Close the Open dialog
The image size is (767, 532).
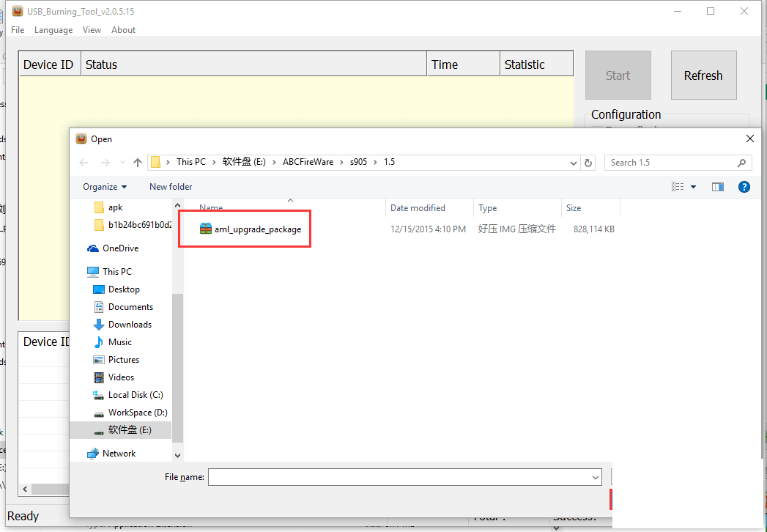[x=750, y=139]
